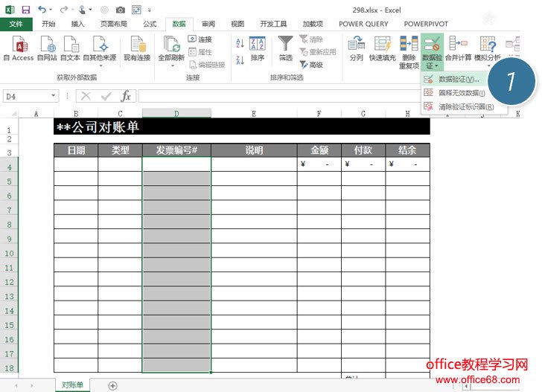Open the Sort (排序) dialog
542x392 pixels.
[x=258, y=49]
